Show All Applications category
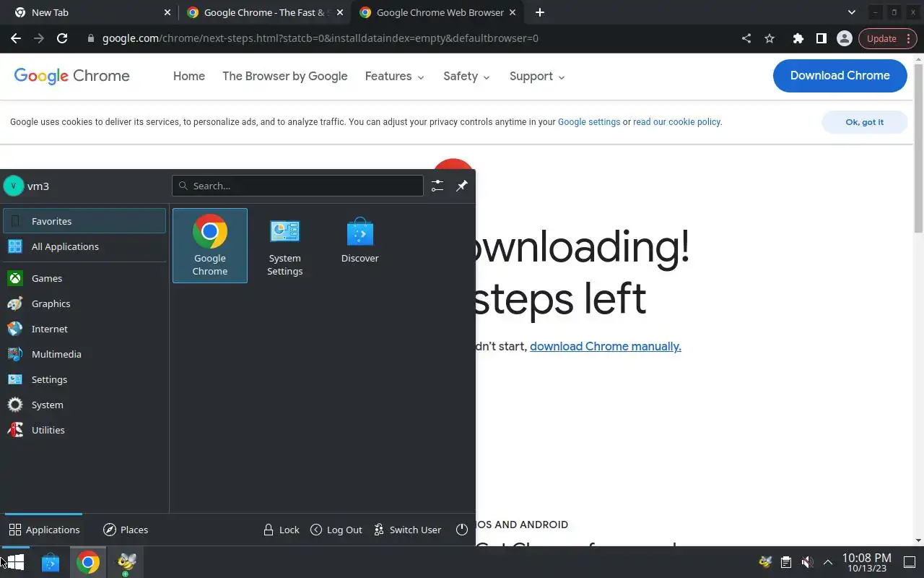 click(x=84, y=246)
